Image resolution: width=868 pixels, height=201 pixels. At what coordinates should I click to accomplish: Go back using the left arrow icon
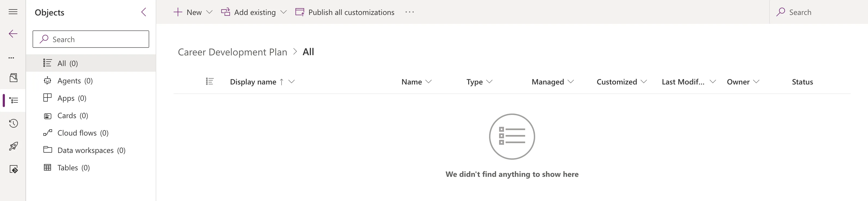pos(13,34)
